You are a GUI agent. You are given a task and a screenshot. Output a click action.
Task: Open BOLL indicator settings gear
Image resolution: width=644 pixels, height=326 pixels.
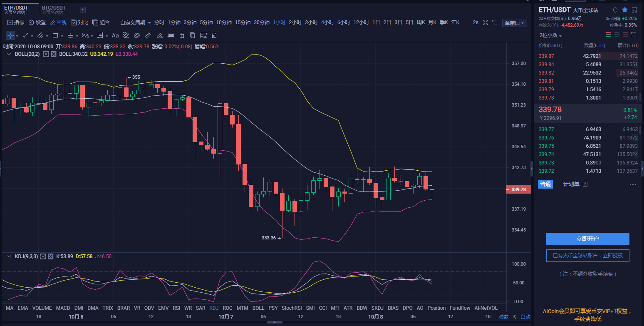(x=46, y=54)
